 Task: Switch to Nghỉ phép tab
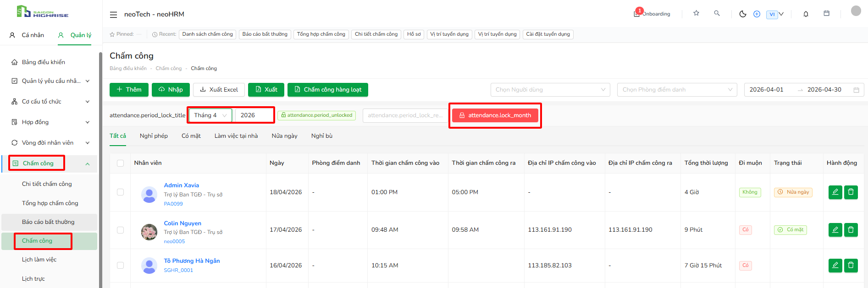154,136
